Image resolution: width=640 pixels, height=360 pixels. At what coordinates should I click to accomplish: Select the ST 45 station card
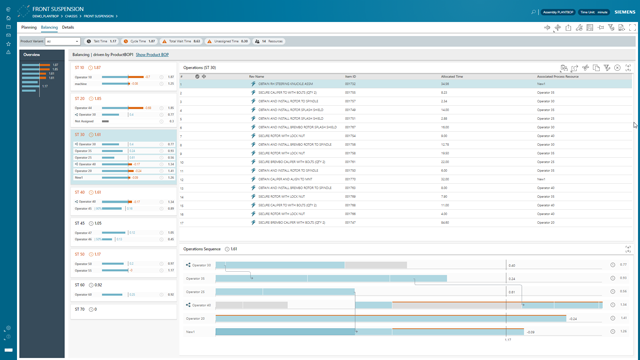[123, 232]
